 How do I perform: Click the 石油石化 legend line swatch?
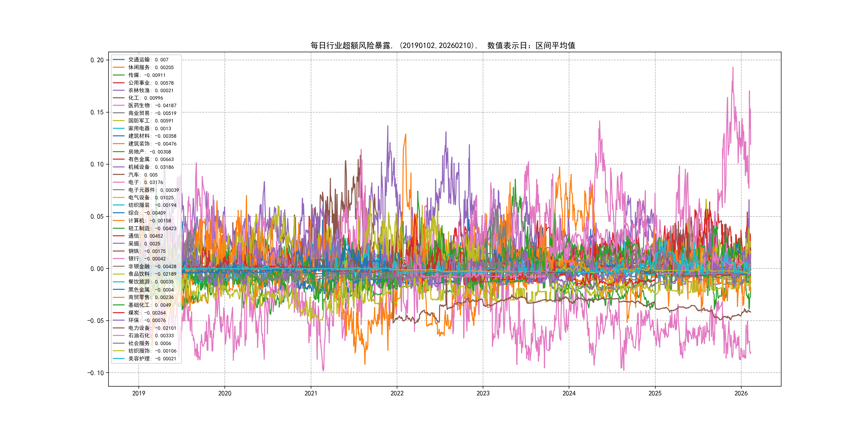(x=119, y=335)
